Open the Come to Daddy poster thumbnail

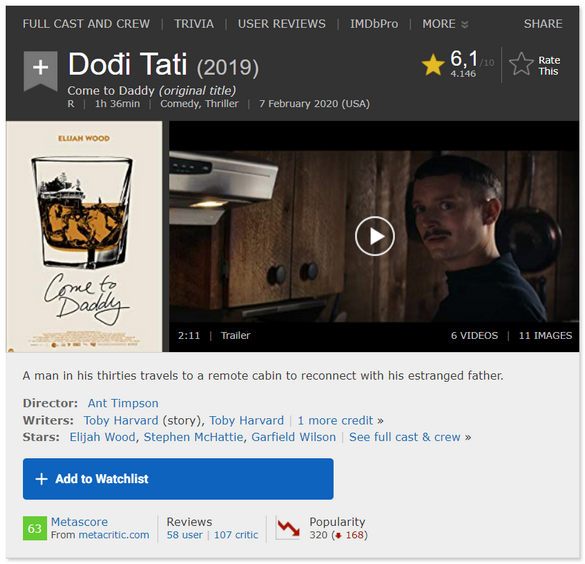[84, 236]
